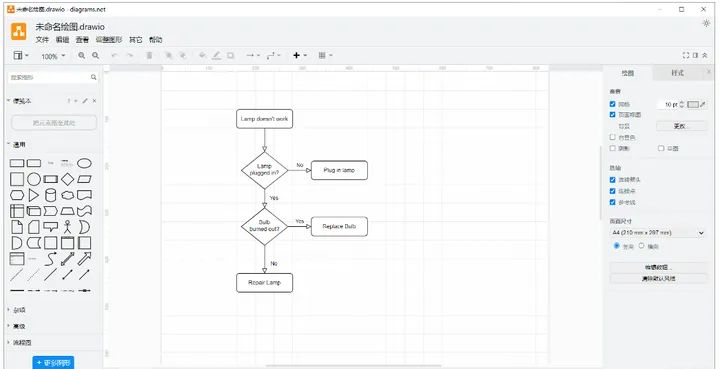Click the delete trash can icon
720x369 pixels.
pos(149,56)
